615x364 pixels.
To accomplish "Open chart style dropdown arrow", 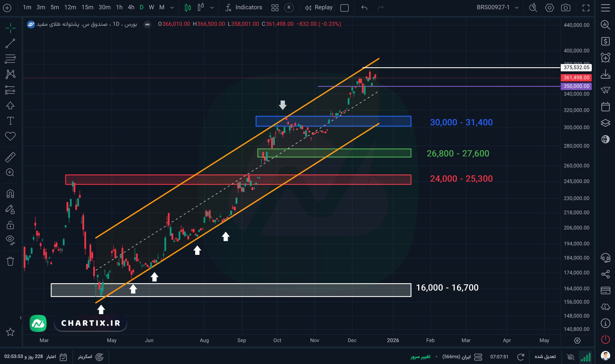I will tap(212, 8).
